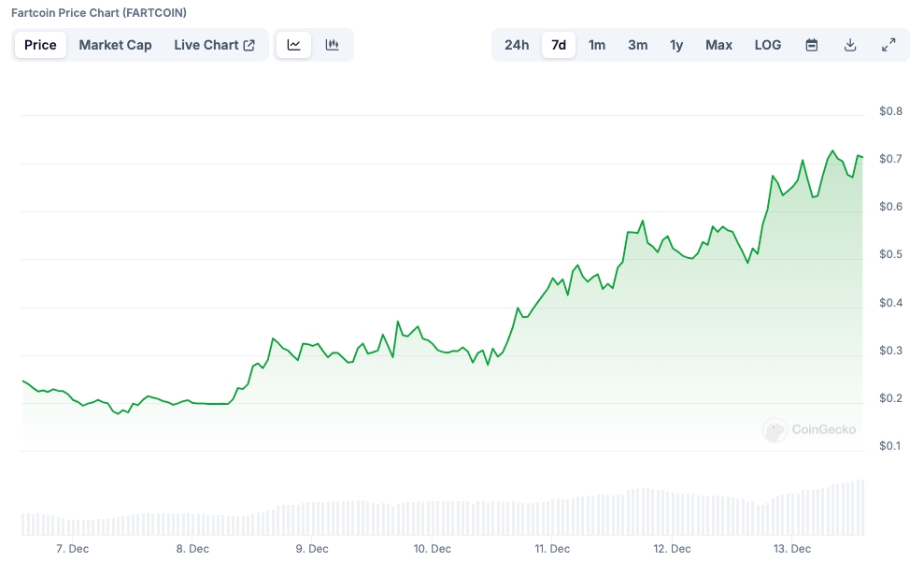Set range to 3m
924x561 pixels.
click(637, 45)
